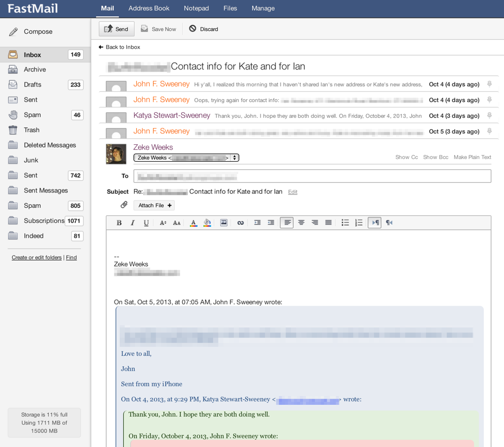This screenshot has width=504, height=447.
Task: Pin the Oct 5 John F. Sweeney message
Action: click(x=489, y=131)
